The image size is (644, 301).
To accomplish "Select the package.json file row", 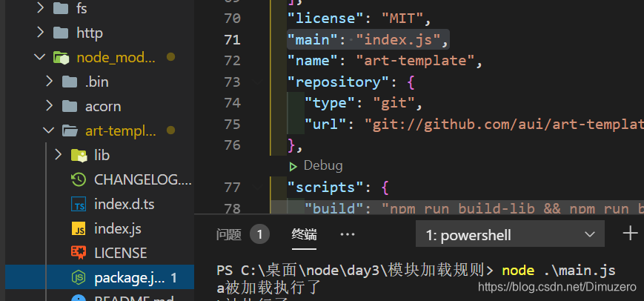I will [x=99, y=278].
